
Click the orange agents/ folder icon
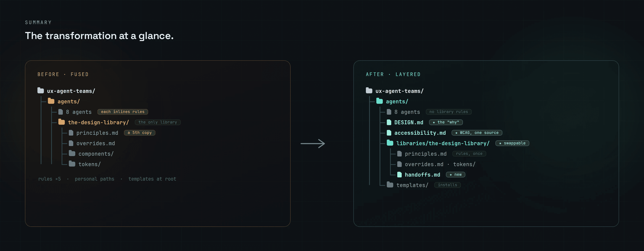(x=51, y=101)
